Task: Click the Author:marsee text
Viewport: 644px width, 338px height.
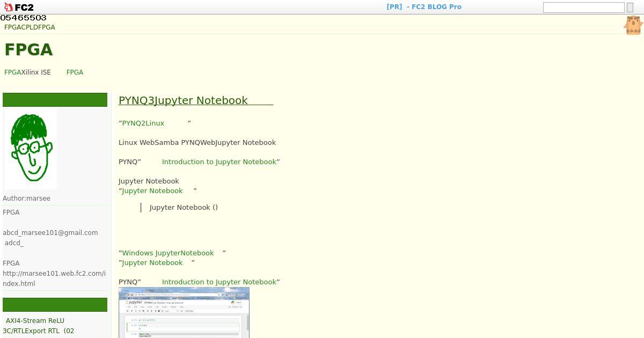Action: (x=26, y=199)
